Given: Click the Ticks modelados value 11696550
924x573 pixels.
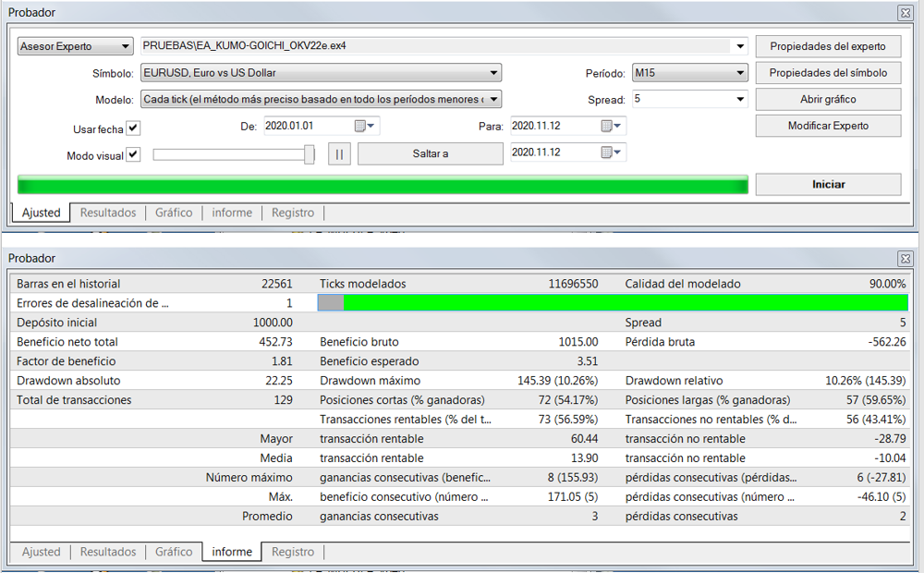Looking at the screenshot, I should point(573,284).
